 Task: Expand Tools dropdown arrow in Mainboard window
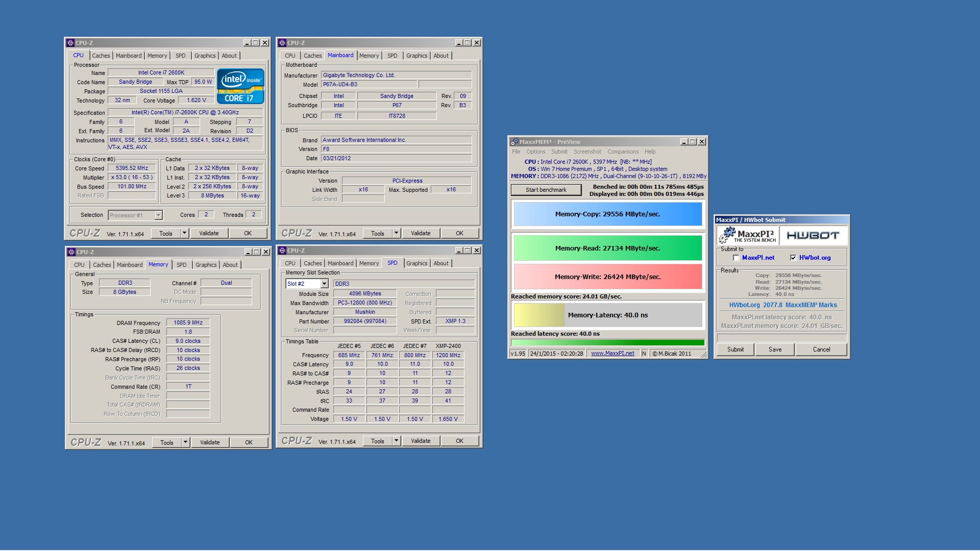point(396,233)
